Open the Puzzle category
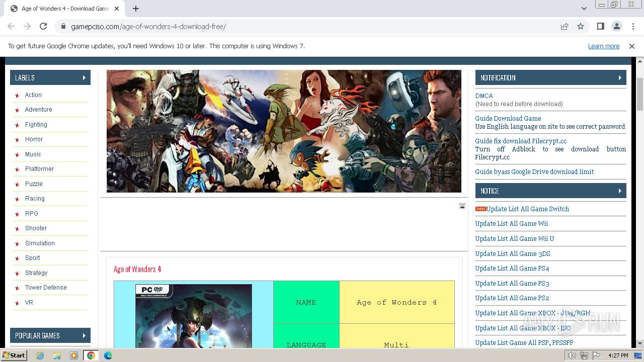 click(x=34, y=184)
